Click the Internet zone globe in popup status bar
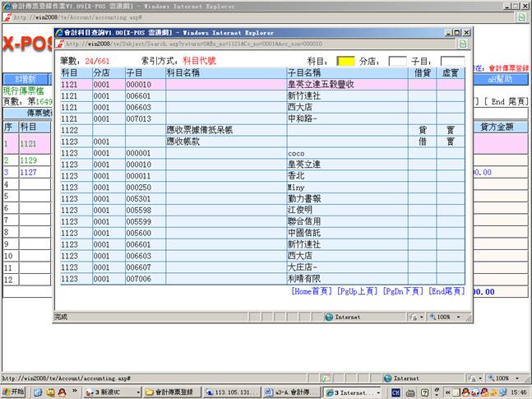 point(330,316)
